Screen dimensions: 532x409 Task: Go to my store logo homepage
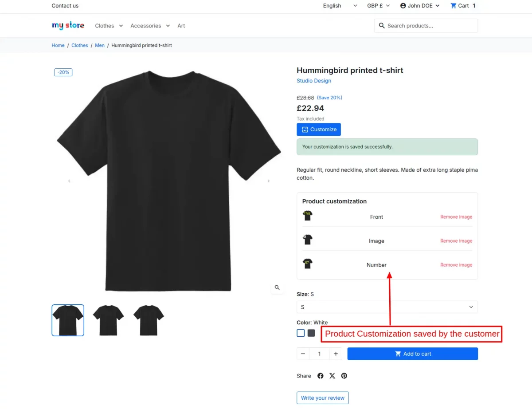click(x=68, y=25)
